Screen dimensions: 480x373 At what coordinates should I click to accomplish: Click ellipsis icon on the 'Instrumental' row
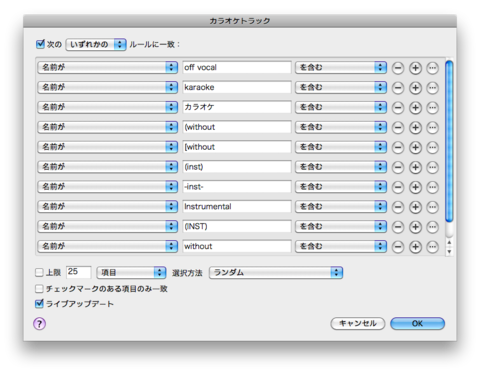(x=432, y=207)
